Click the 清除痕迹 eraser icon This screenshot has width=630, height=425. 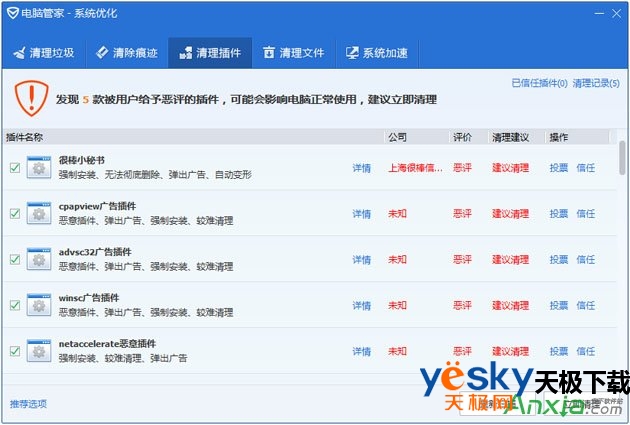pos(102,52)
